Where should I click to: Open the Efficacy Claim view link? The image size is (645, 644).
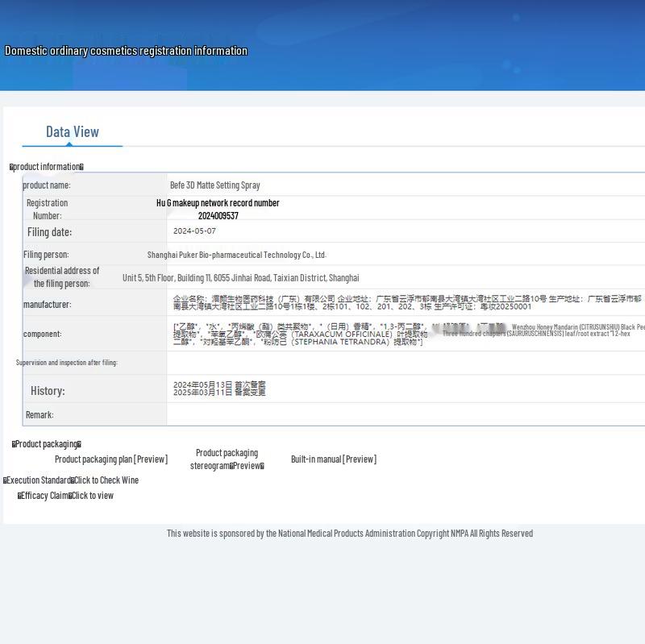[92, 496]
